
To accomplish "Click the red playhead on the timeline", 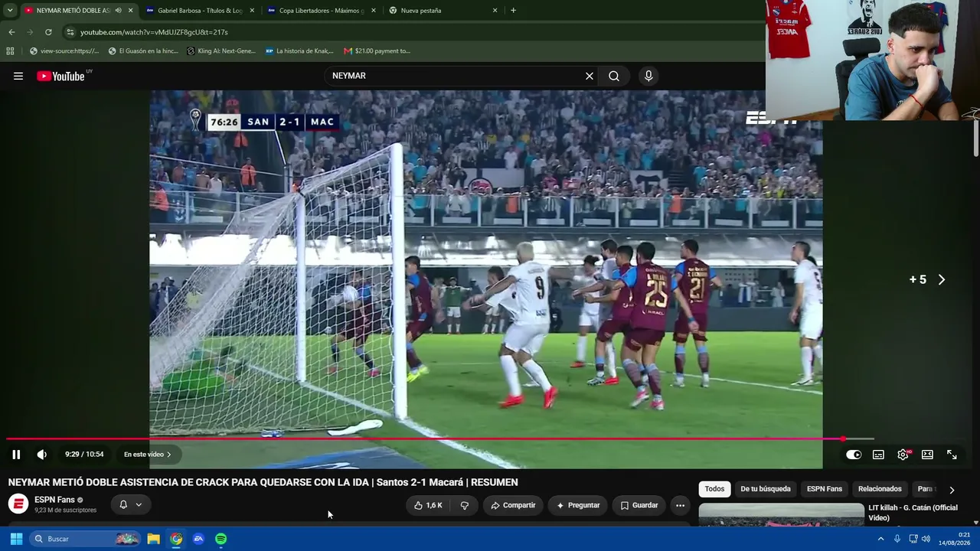I will 843,439.
